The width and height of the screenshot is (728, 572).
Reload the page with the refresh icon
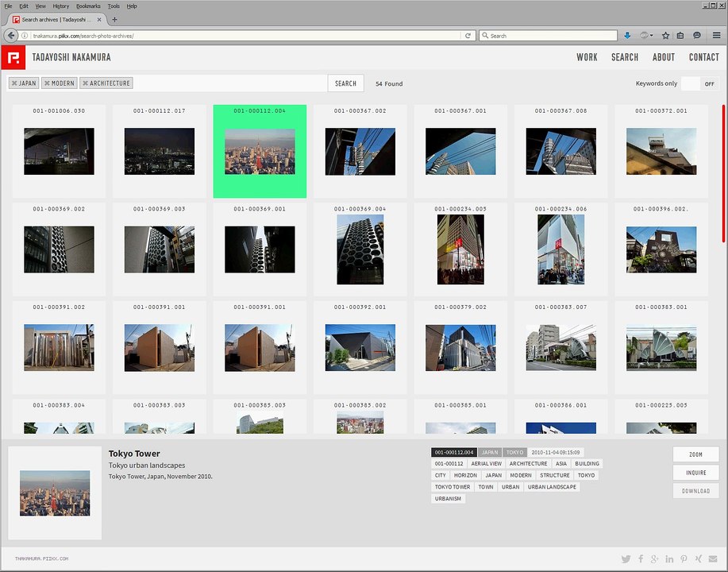(468, 36)
